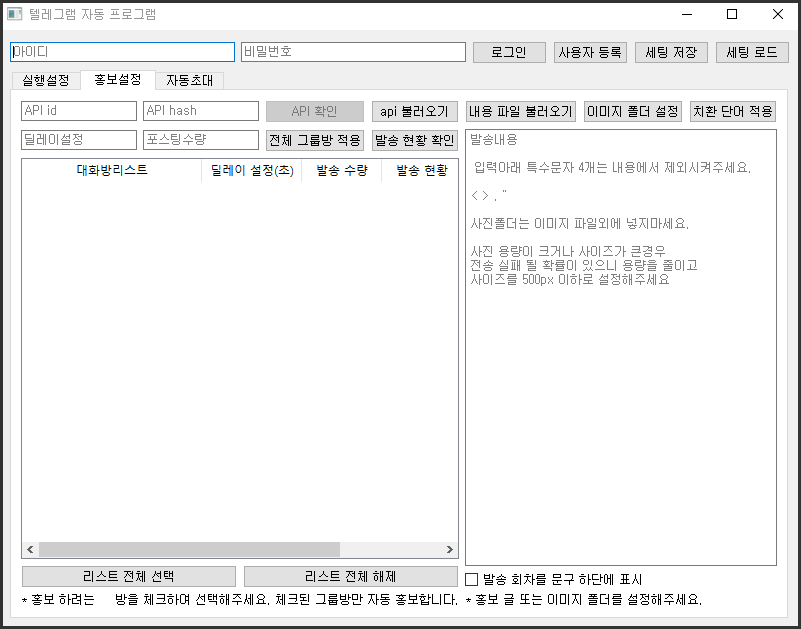Apply 치환 단어 적용 button
Screen dimensions: 801x629
733,111
